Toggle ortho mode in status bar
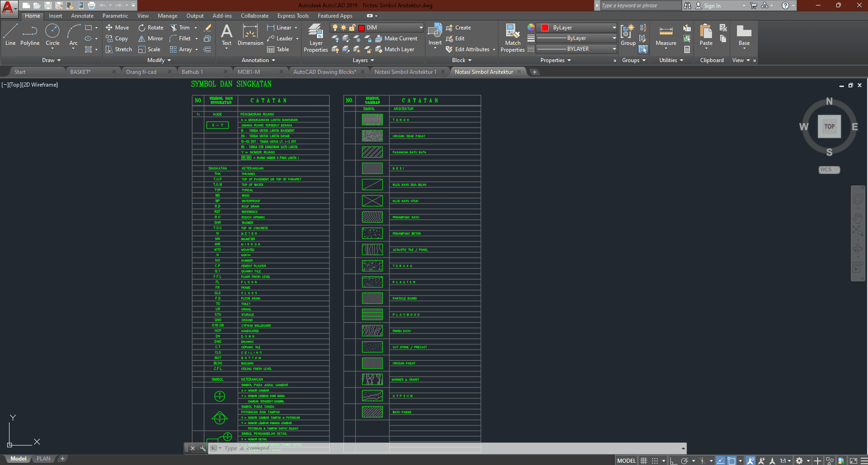 coord(673,460)
